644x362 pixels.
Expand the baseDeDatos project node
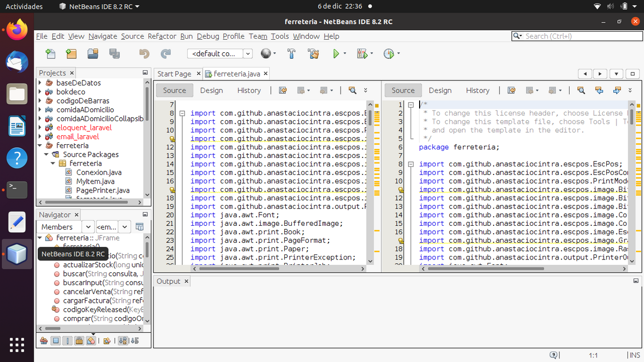coord(40,83)
